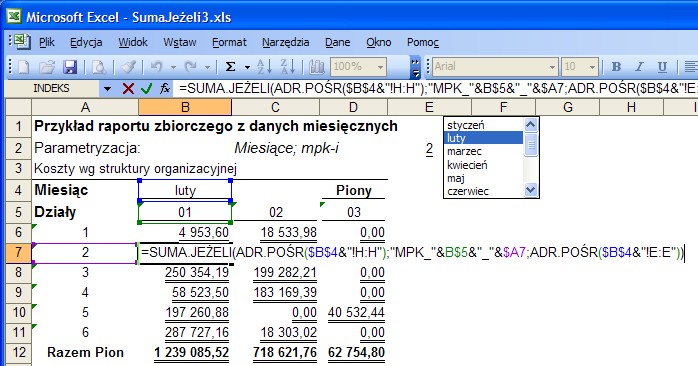
Task: Select maj in the month list
Action: 484,178
